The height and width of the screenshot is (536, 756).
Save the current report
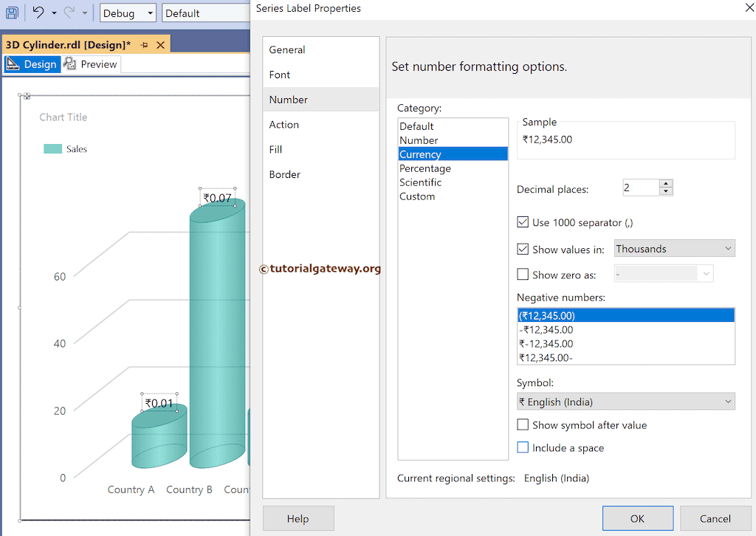pos(12,13)
